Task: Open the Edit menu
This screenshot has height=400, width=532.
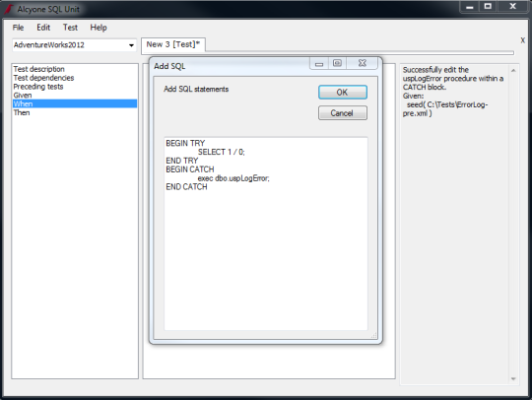Action: 43,28
